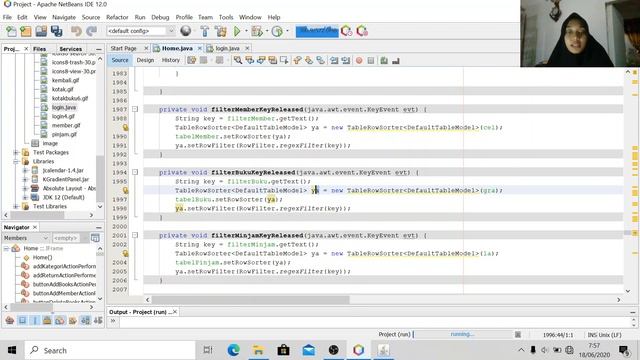This screenshot has height=360, width=640.
Task: Switch to the Services tab
Action: tap(71, 49)
